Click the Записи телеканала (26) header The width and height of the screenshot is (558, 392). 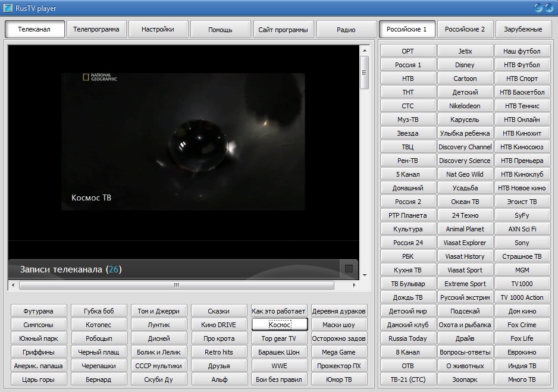71,269
